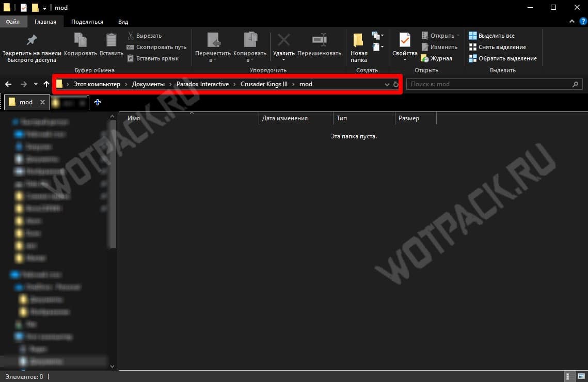Click Выделить все button
The image size is (588, 382).
pos(491,36)
